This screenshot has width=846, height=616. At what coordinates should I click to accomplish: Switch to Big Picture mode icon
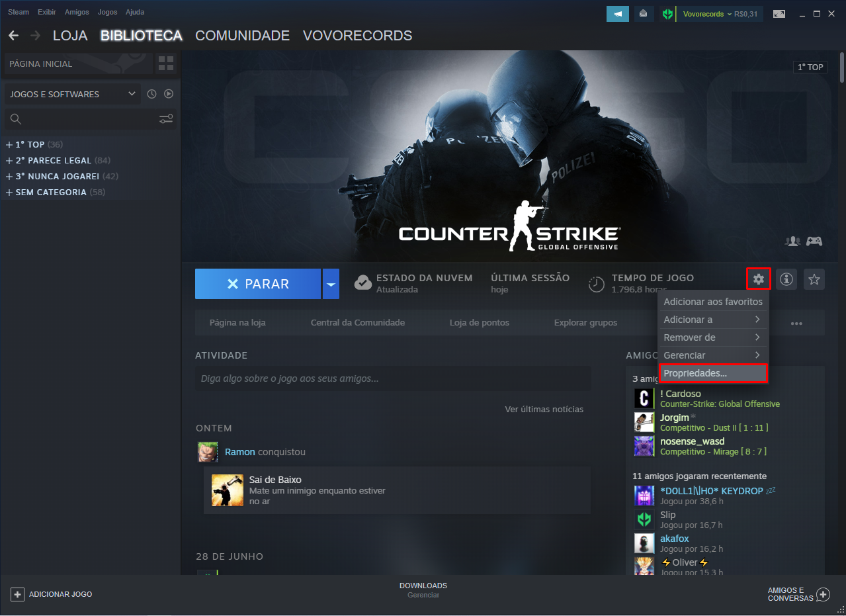click(x=779, y=14)
